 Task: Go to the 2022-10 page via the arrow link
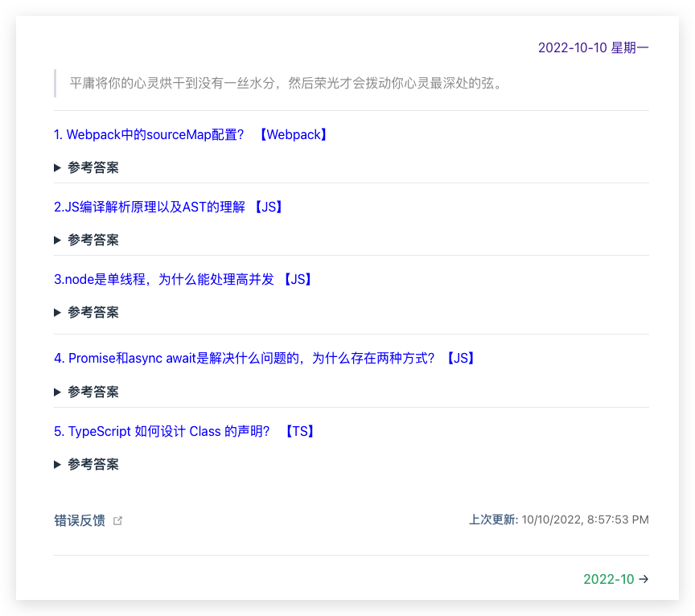click(615, 579)
